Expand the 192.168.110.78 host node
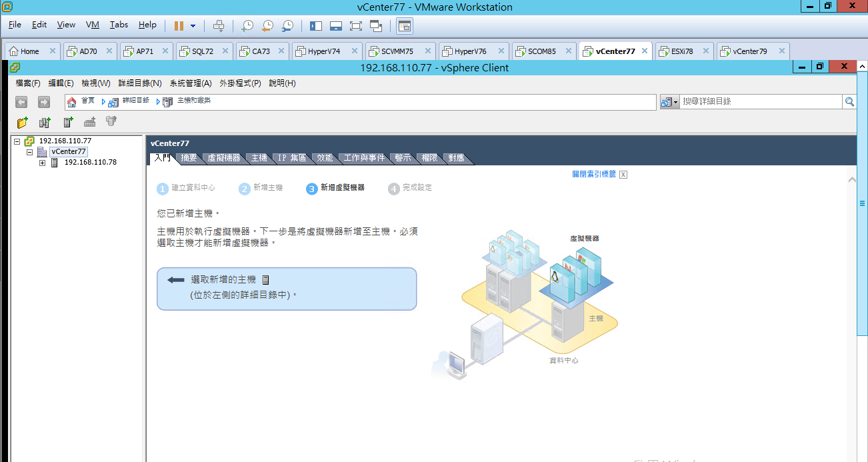Screen dimensions: 868x462 pos(42,163)
